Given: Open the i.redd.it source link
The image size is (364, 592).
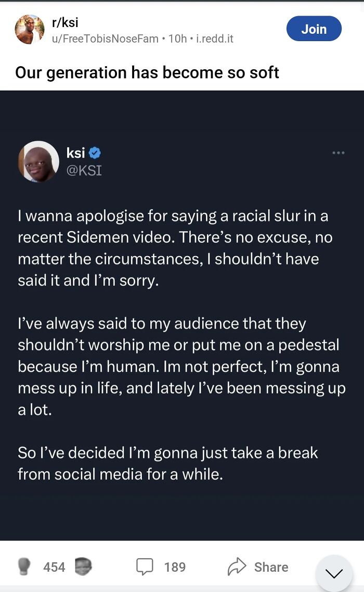Looking at the screenshot, I should click(x=213, y=37).
